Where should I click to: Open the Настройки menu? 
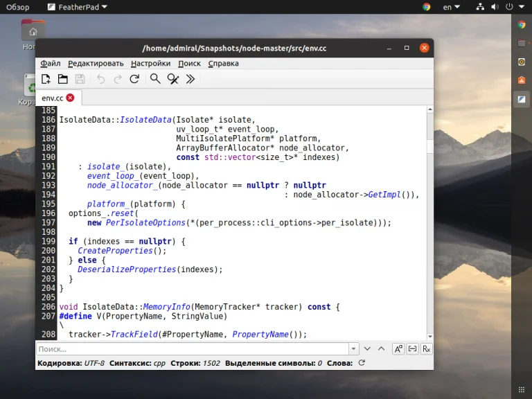click(150, 63)
